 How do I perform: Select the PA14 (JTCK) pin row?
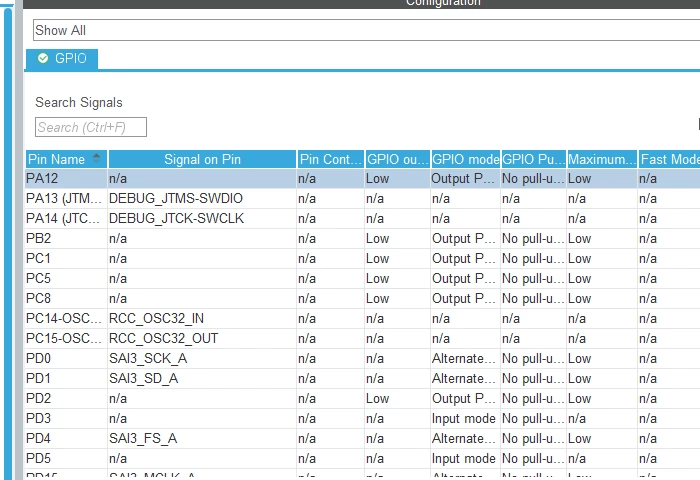tap(362, 218)
